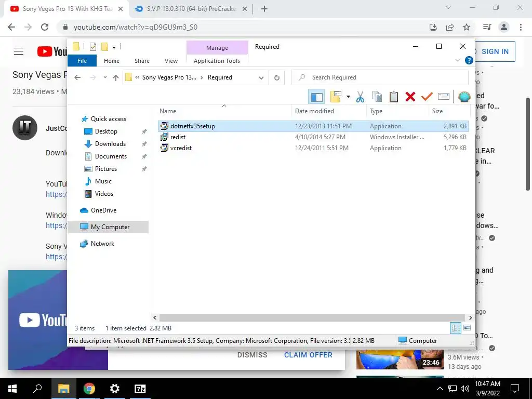Select My Computer in navigation pane
The image size is (532, 399).
click(x=108, y=227)
